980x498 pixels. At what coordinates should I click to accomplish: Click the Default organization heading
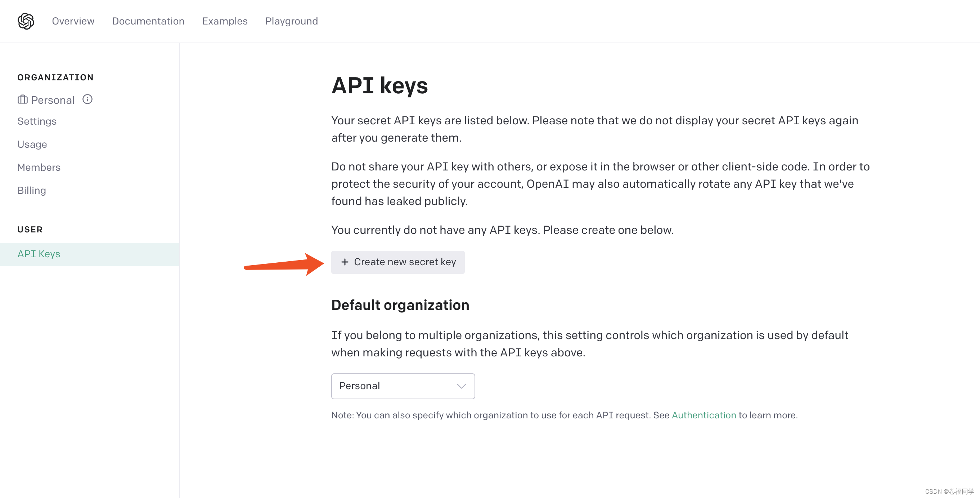tap(400, 305)
